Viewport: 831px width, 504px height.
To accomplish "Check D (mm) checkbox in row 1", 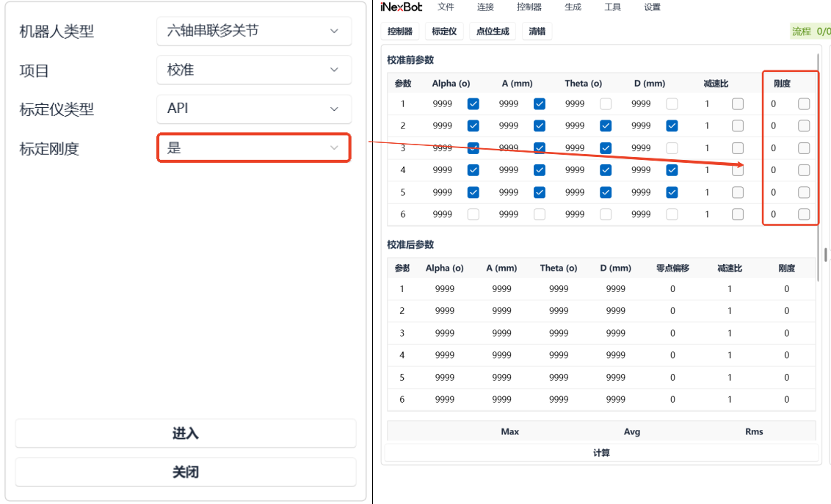I will [672, 103].
